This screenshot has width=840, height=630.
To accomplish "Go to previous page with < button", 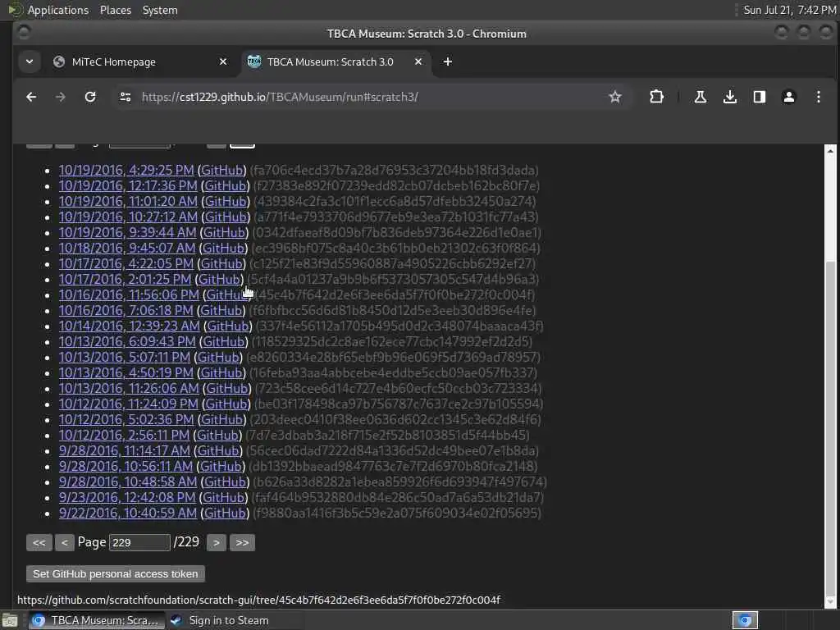I will click(x=64, y=543).
